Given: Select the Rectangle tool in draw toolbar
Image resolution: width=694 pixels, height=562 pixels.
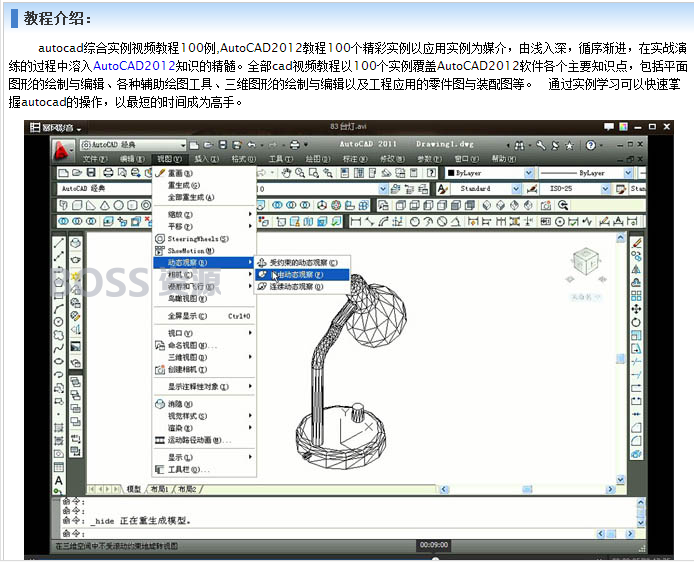Looking at the screenshot, I should click(x=58, y=296).
